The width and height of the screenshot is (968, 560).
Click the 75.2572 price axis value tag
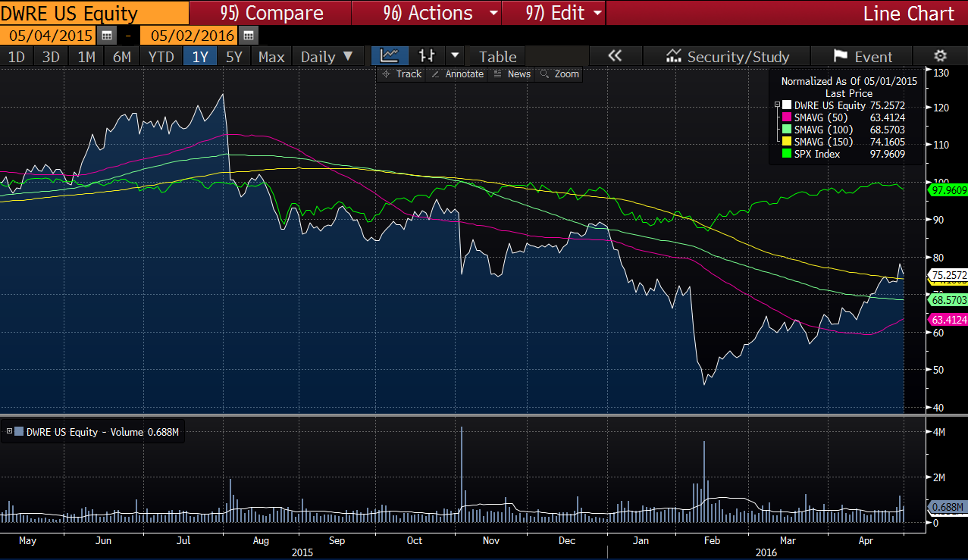pyautogui.click(x=948, y=275)
